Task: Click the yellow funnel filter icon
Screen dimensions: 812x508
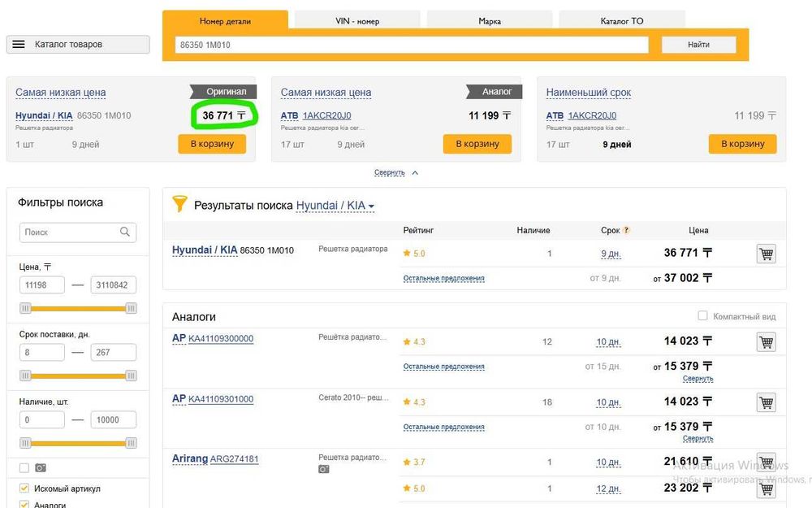Action: 179,205
